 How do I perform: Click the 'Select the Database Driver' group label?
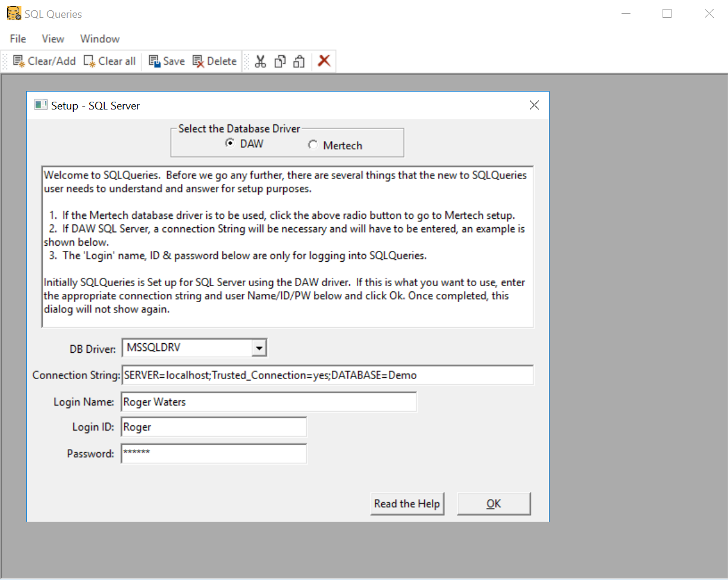point(239,128)
